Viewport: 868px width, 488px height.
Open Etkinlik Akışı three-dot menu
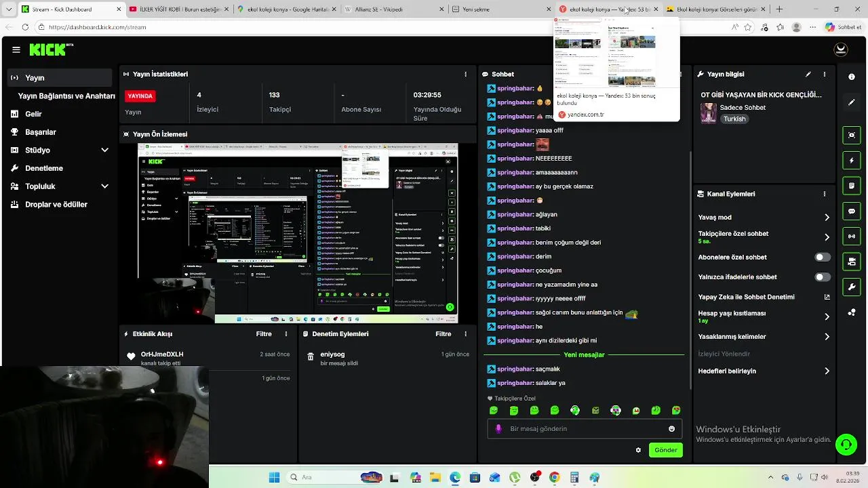286,334
